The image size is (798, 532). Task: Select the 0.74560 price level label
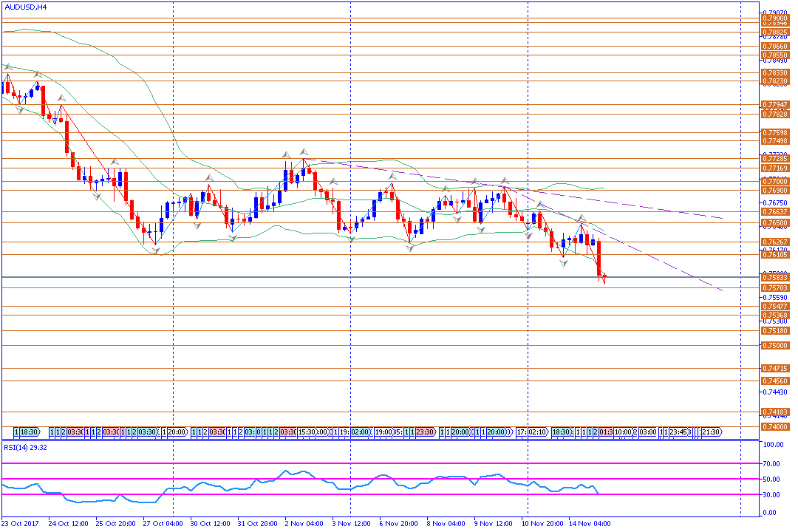775,381
